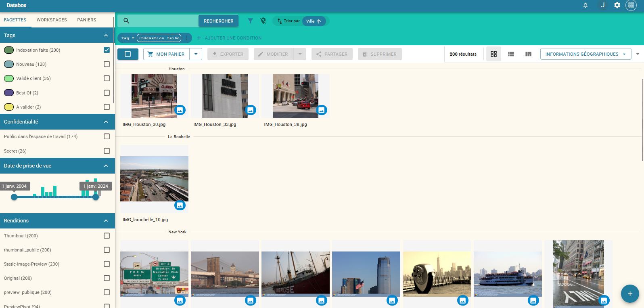The height and width of the screenshot is (308, 644).
Task: Click the Rechercher button
Action: [x=218, y=21]
